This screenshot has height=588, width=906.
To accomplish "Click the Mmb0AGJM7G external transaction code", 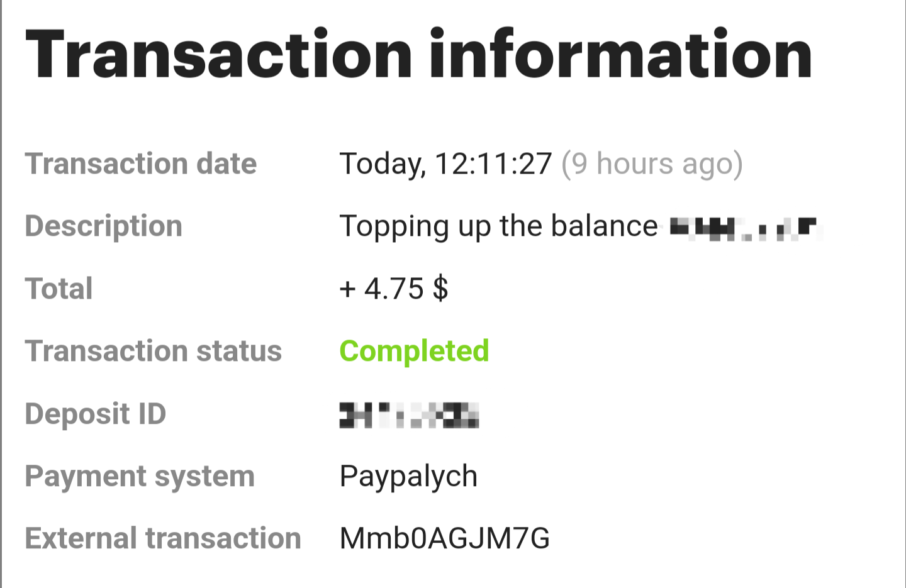I will [444, 538].
